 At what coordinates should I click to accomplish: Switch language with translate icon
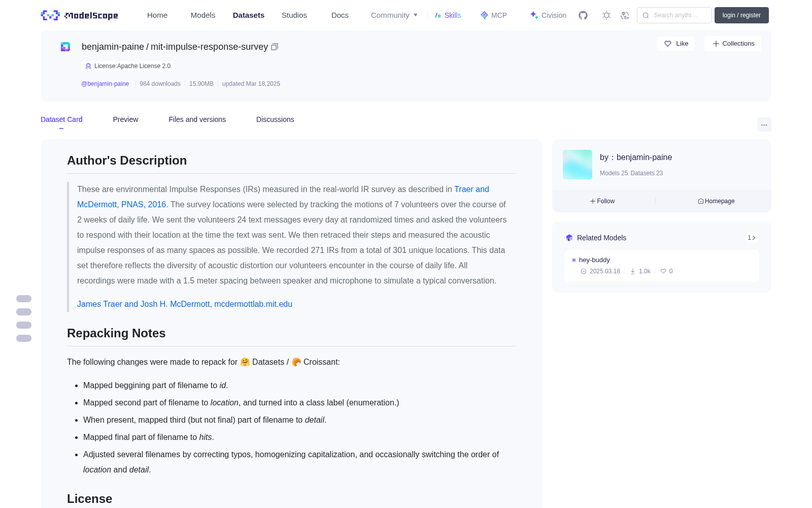click(625, 15)
